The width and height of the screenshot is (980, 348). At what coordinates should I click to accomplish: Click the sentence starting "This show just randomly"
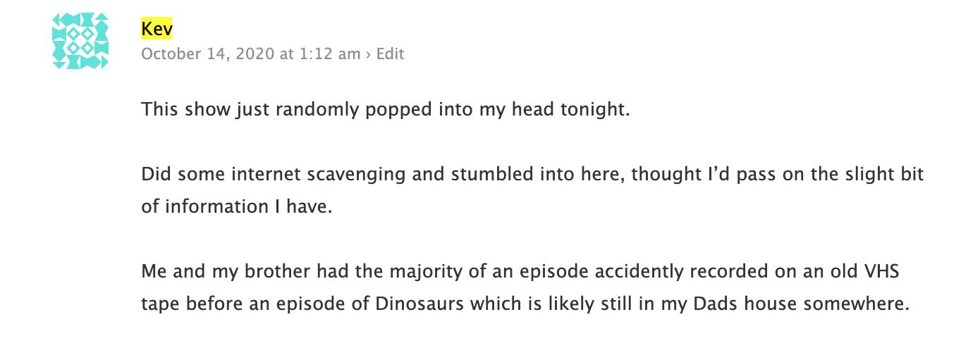(x=384, y=111)
